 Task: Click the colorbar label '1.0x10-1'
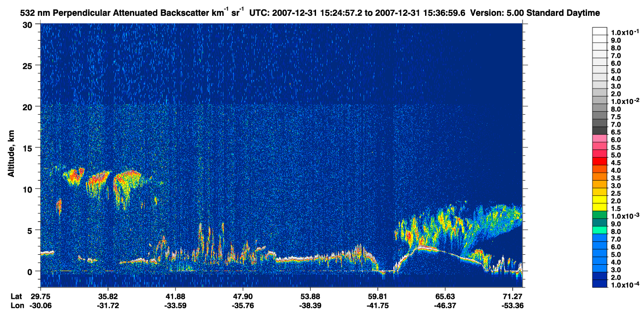point(625,32)
